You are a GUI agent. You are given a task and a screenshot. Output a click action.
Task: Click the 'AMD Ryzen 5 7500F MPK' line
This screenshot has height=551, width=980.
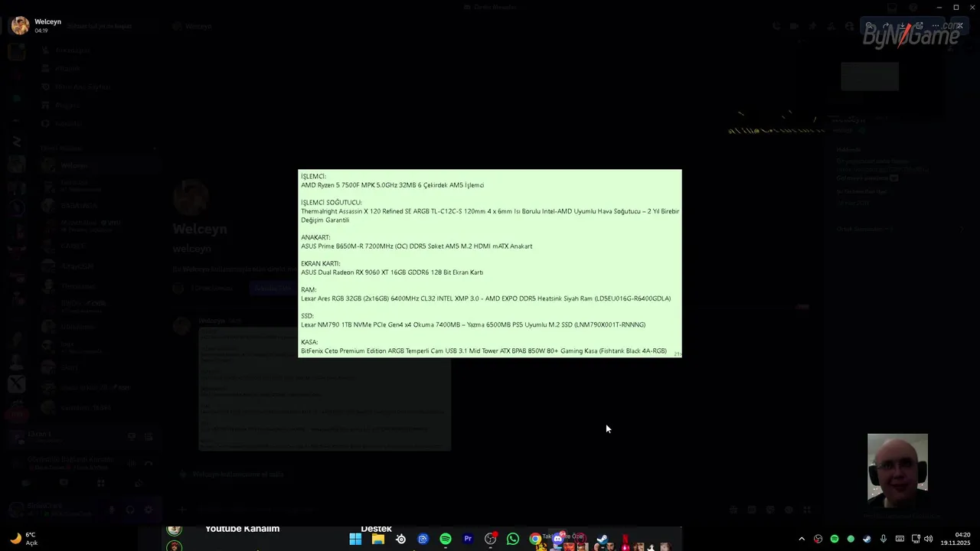coord(392,185)
